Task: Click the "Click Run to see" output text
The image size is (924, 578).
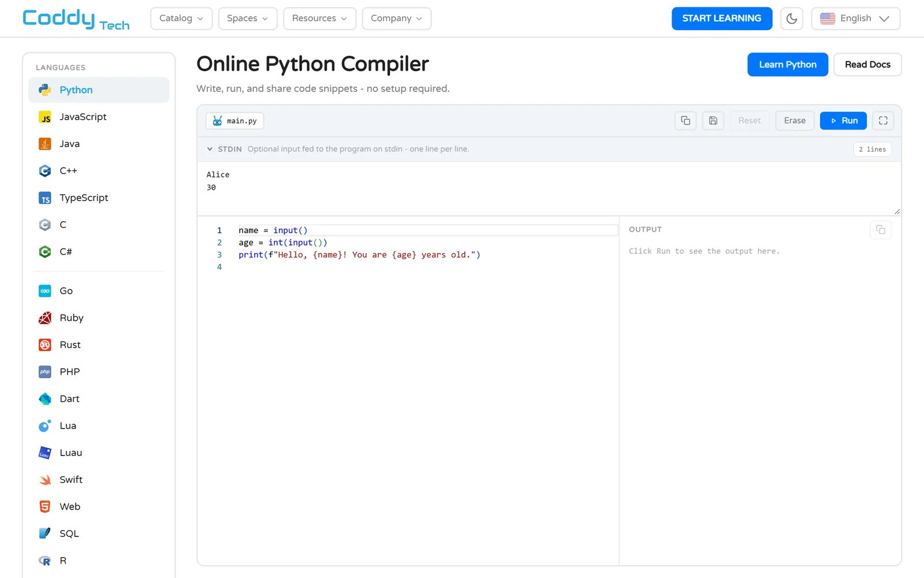Action: [704, 251]
